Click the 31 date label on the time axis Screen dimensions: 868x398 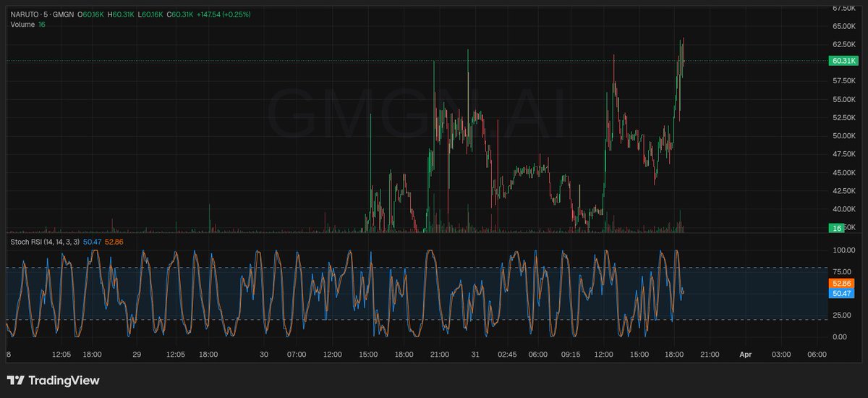475,355
